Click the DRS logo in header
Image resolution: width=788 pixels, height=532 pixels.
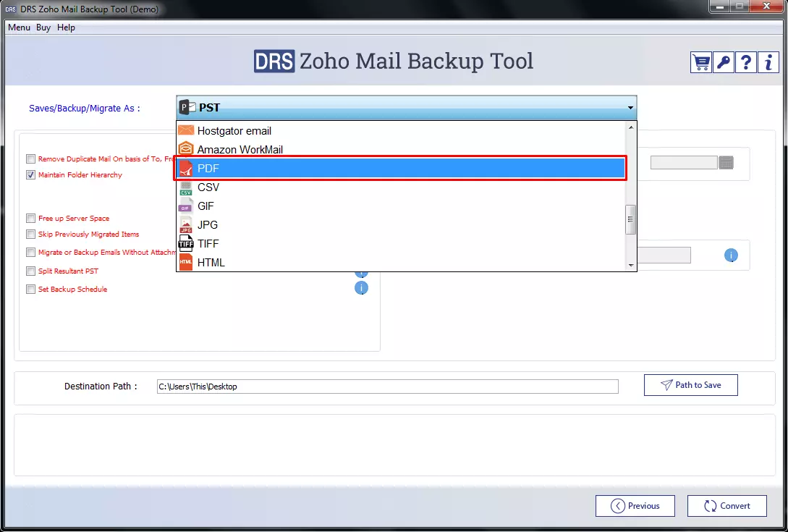click(x=274, y=62)
